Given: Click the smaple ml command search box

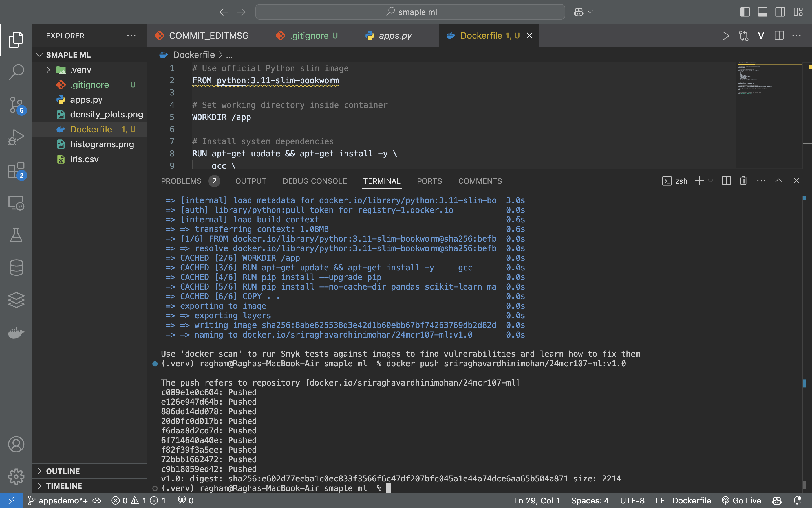Looking at the screenshot, I should (410, 12).
